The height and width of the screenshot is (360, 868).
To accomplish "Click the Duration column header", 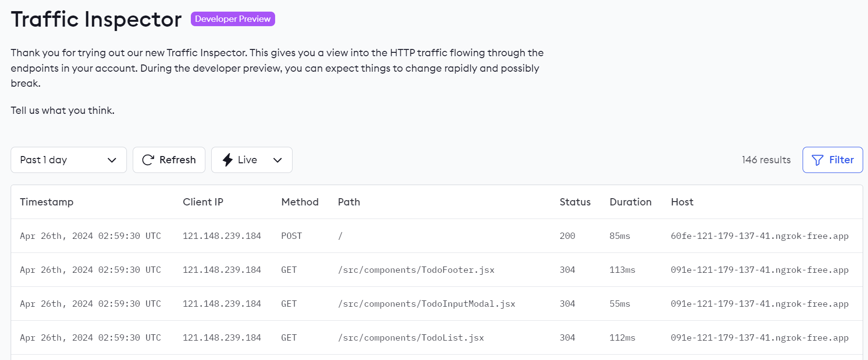I will (630, 202).
